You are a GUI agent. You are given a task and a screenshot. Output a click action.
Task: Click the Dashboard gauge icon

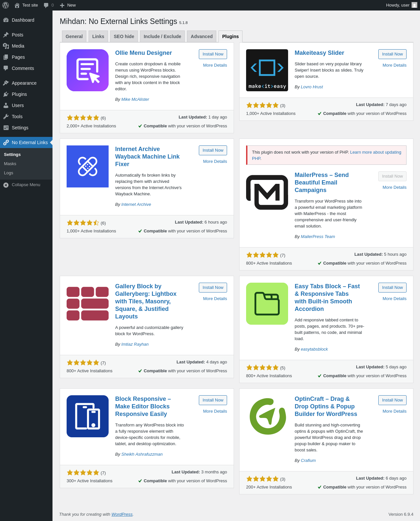[6, 20]
